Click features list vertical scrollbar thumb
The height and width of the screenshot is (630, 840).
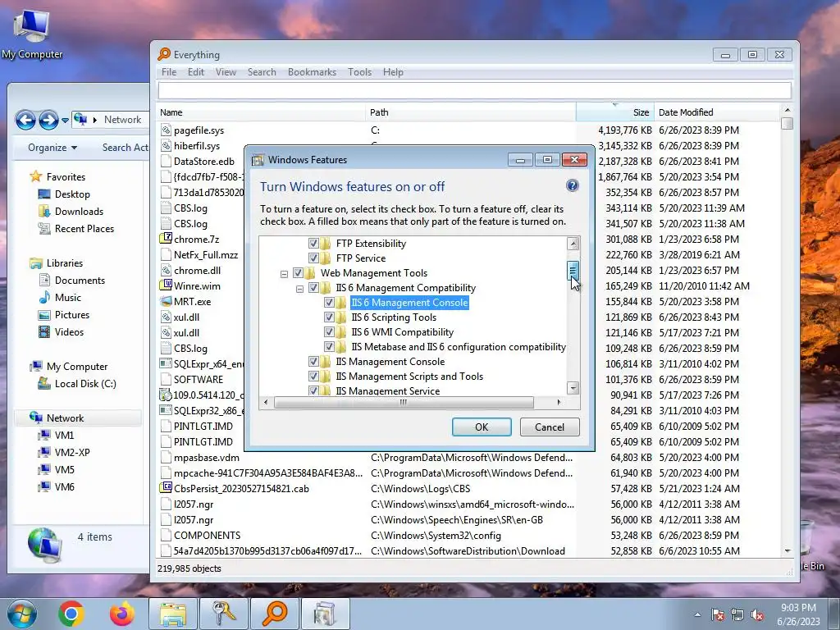point(573,271)
